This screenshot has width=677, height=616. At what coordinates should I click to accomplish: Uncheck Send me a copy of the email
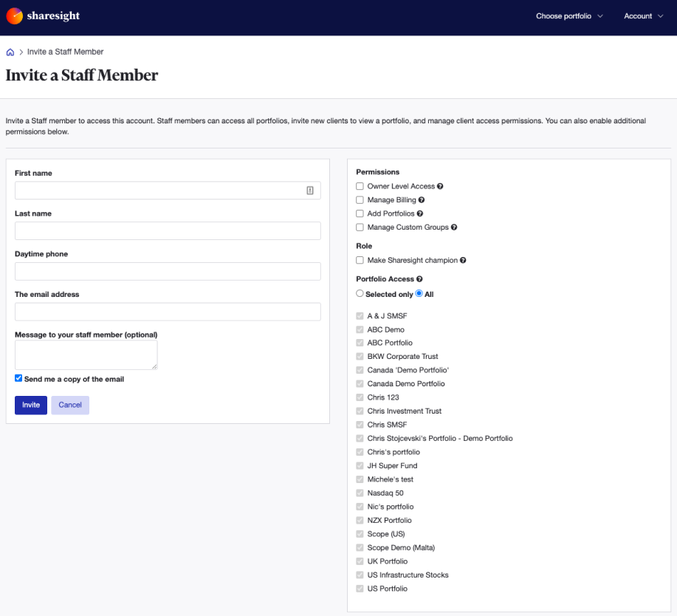click(x=18, y=378)
